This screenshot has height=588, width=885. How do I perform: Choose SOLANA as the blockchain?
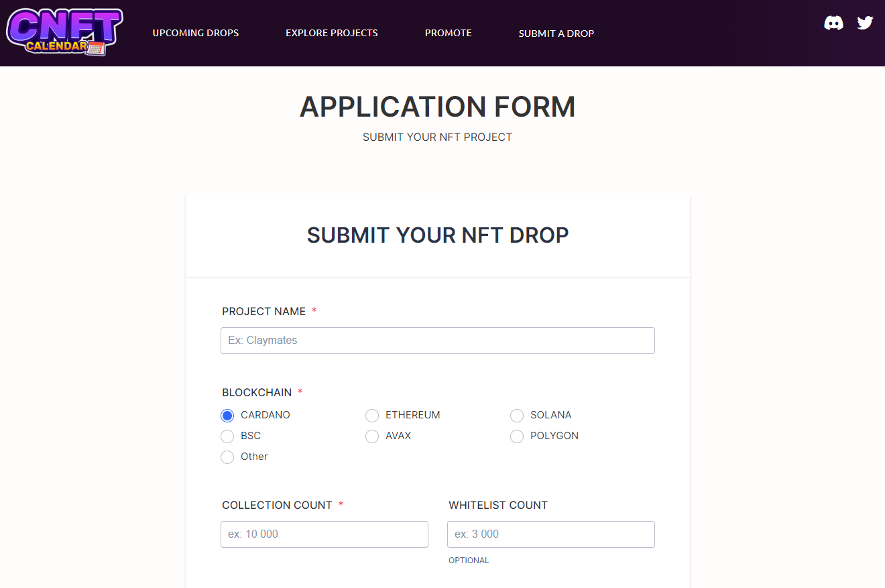(517, 416)
